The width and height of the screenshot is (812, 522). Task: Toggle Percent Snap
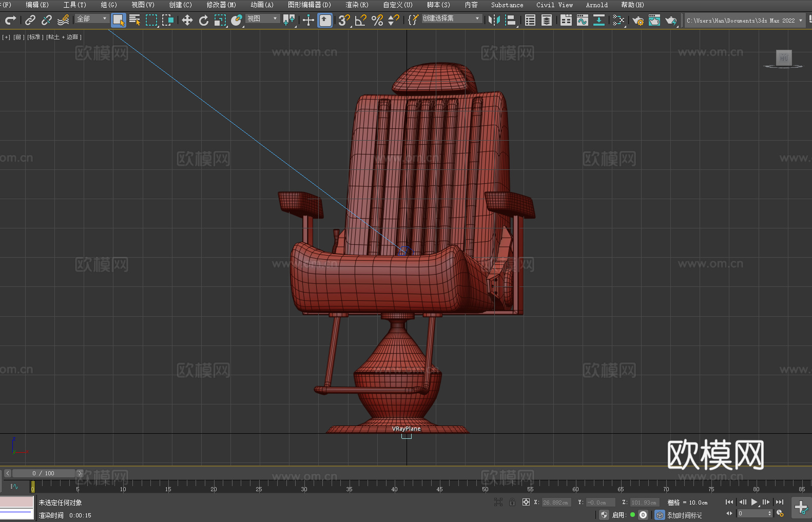pyautogui.click(x=377, y=20)
